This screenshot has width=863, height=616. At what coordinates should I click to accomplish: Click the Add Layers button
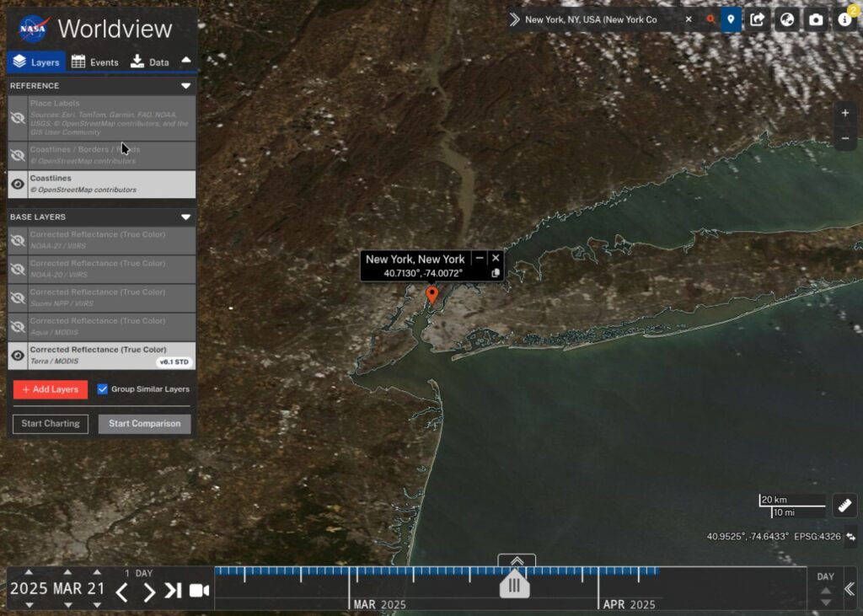[x=50, y=389]
